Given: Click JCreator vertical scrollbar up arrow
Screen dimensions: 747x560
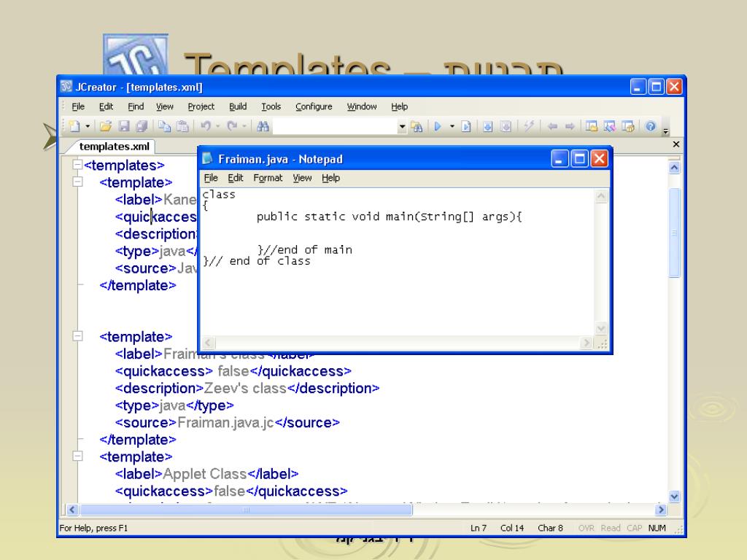Looking at the screenshot, I should point(674,167).
